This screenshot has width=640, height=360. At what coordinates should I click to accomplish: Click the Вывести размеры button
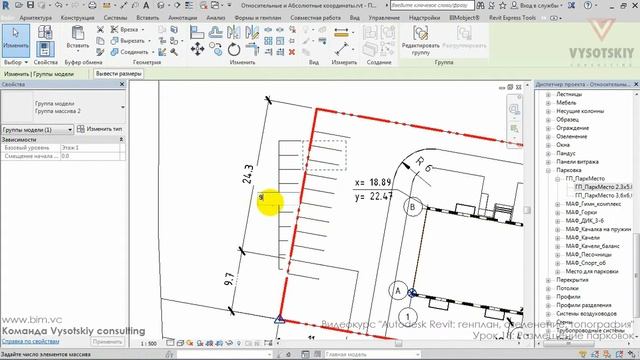click(119, 74)
